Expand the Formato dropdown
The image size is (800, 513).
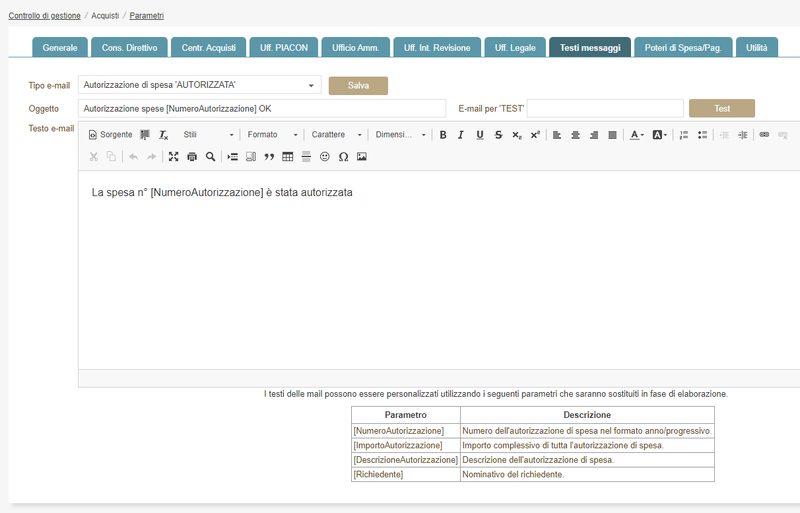(272, 135)
